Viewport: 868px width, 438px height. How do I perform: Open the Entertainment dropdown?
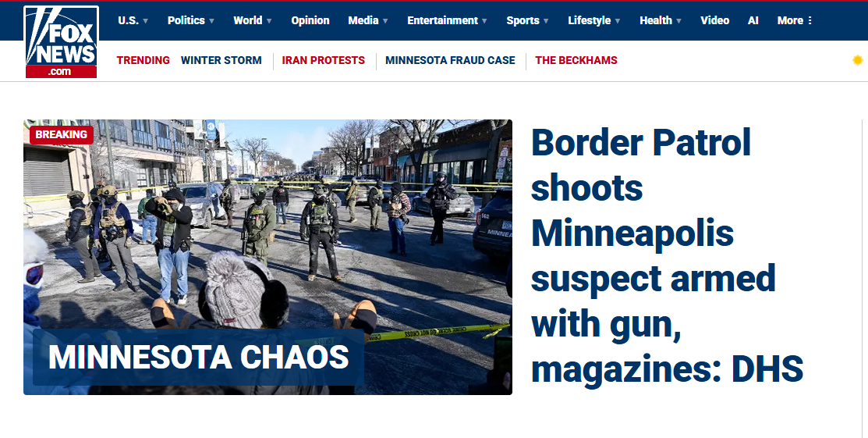[x=447, y=20]
